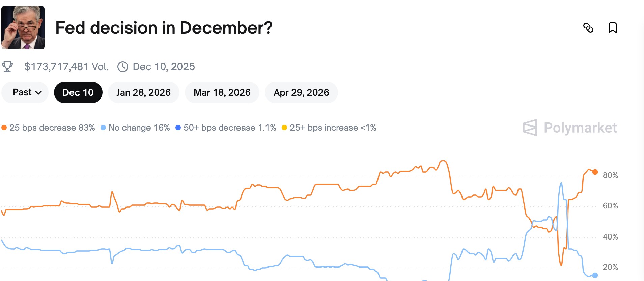Click the 'Fed decision in December?' title
644x281 pixels.
[x=163, y=28]
